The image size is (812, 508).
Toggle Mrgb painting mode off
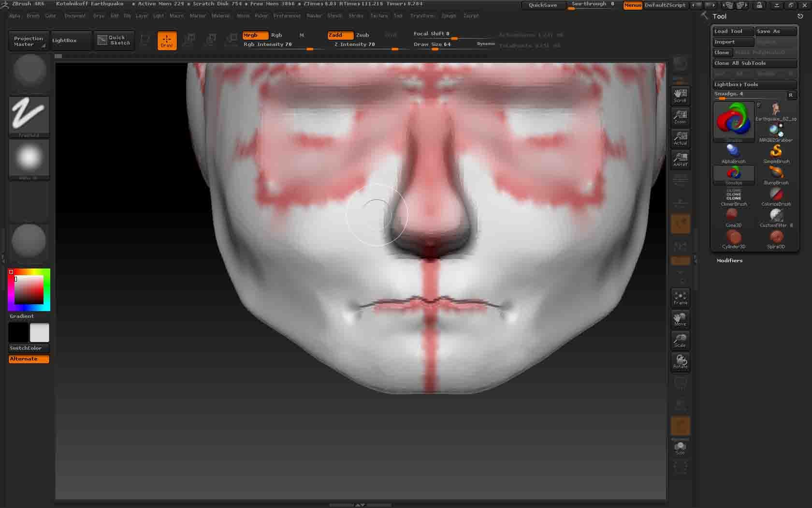click(x=255, y=35)
